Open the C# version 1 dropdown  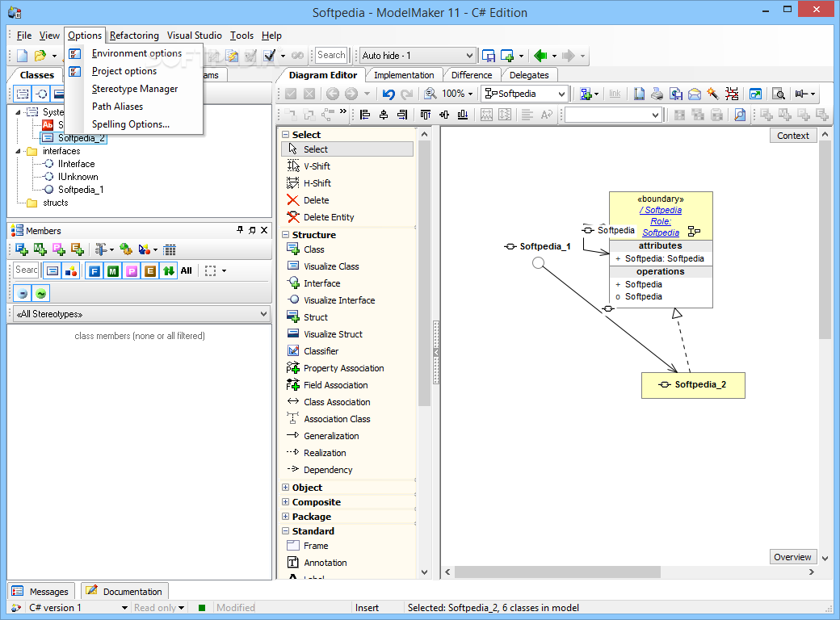[124, 608]
